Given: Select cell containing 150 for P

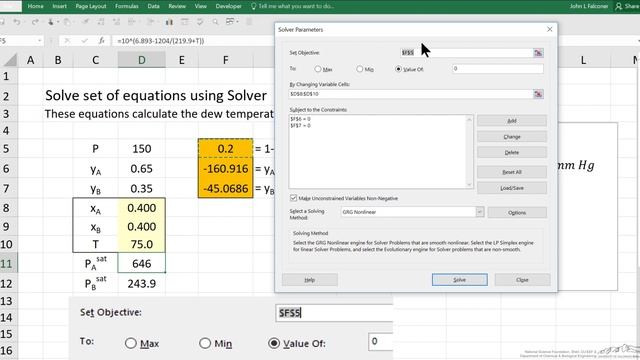Looking at the screenshot, I should tap(142, 149).
